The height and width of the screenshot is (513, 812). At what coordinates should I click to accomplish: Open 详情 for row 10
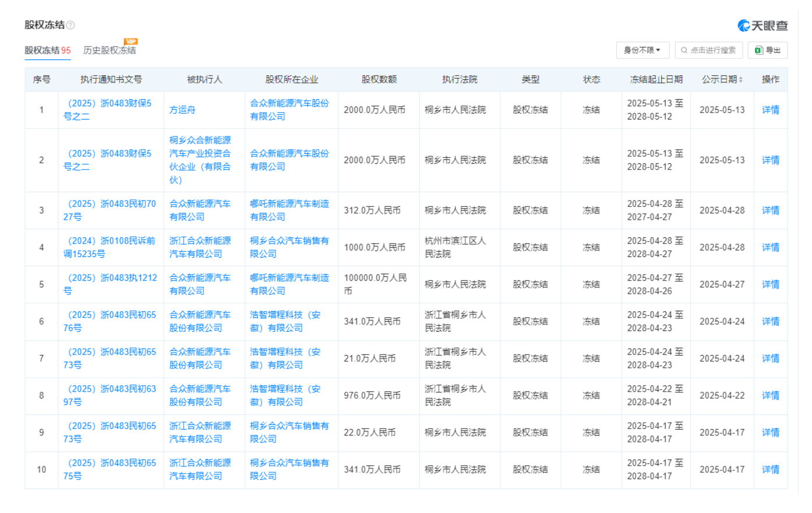770,469
